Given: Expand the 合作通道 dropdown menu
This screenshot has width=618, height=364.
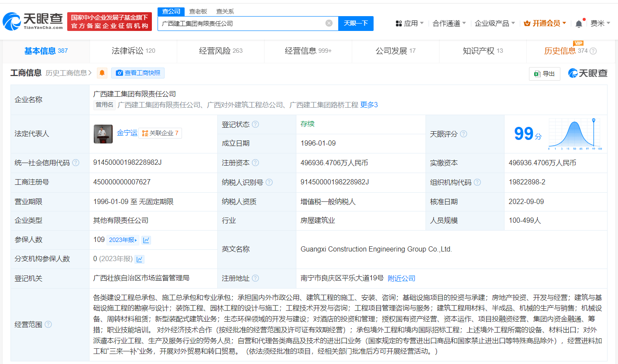Looking at the screenshot, I should (x=449, y=24).
